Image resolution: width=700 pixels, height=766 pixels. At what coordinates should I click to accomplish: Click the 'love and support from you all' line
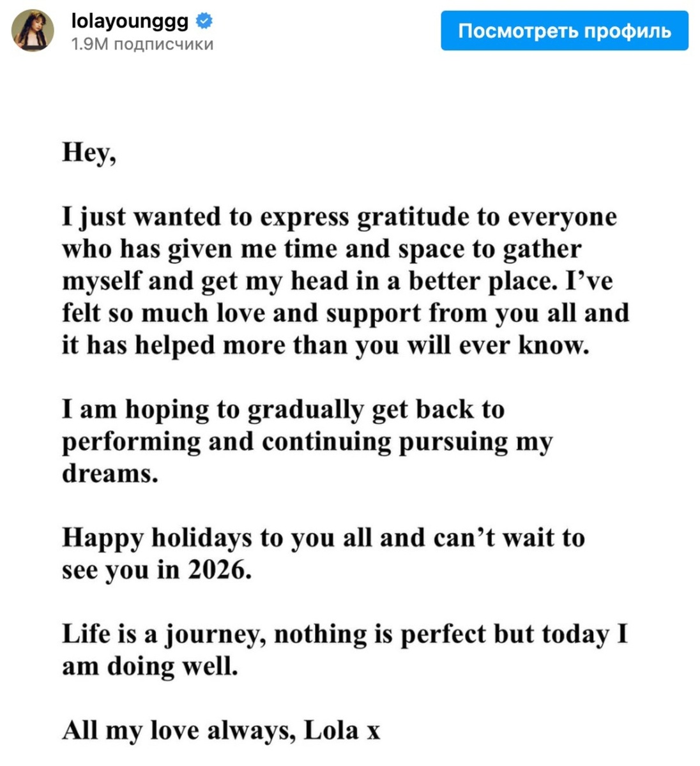(346, 313)
